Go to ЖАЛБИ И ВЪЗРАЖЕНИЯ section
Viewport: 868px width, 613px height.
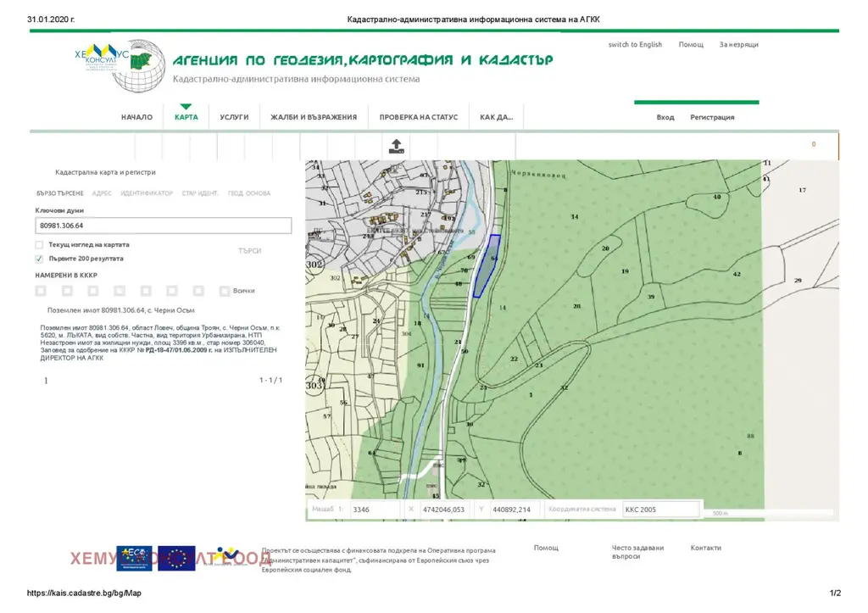pos(314,117)
